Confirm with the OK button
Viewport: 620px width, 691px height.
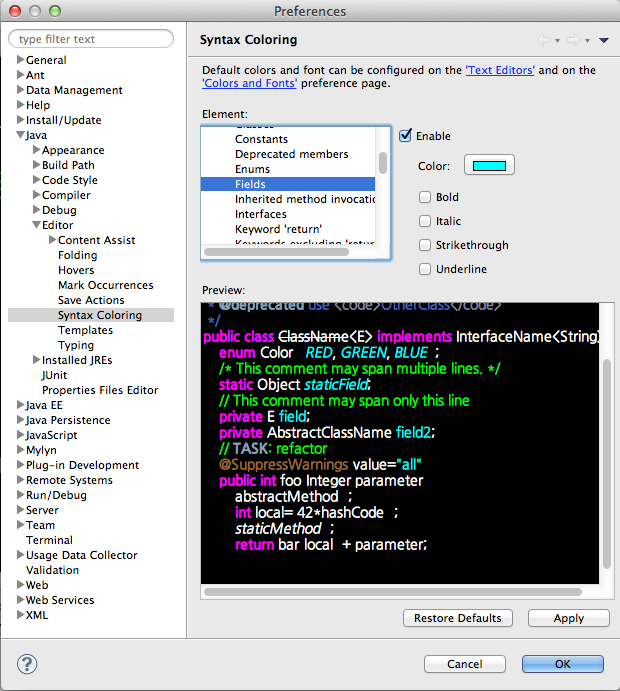click(563, 664)
